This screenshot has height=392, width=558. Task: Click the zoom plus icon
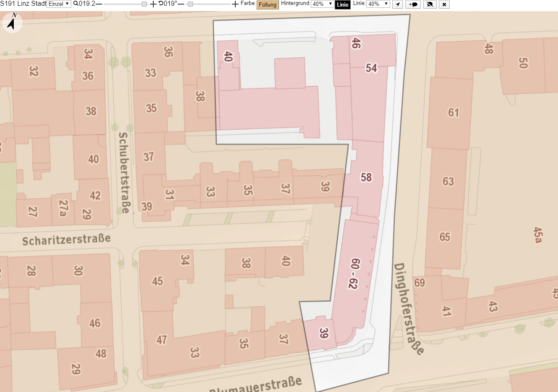coord(153,4)
